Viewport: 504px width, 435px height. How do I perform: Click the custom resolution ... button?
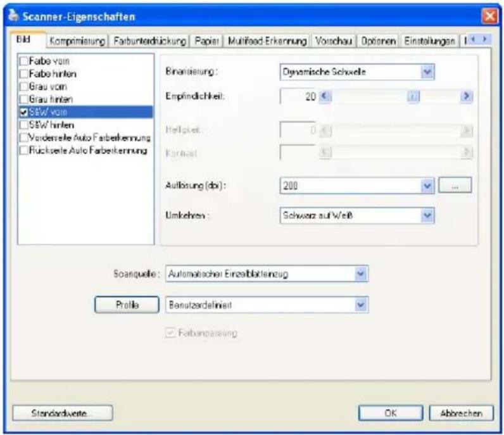click(455, 185)
